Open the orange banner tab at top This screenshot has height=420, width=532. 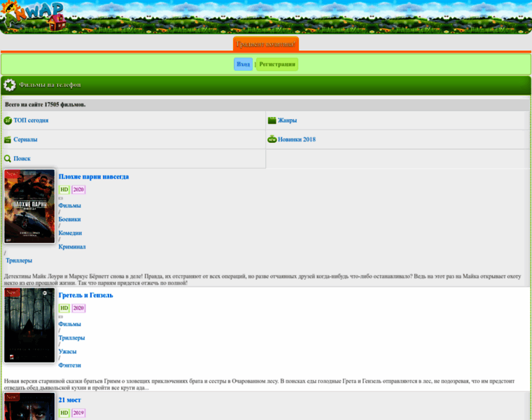[266, 44]
